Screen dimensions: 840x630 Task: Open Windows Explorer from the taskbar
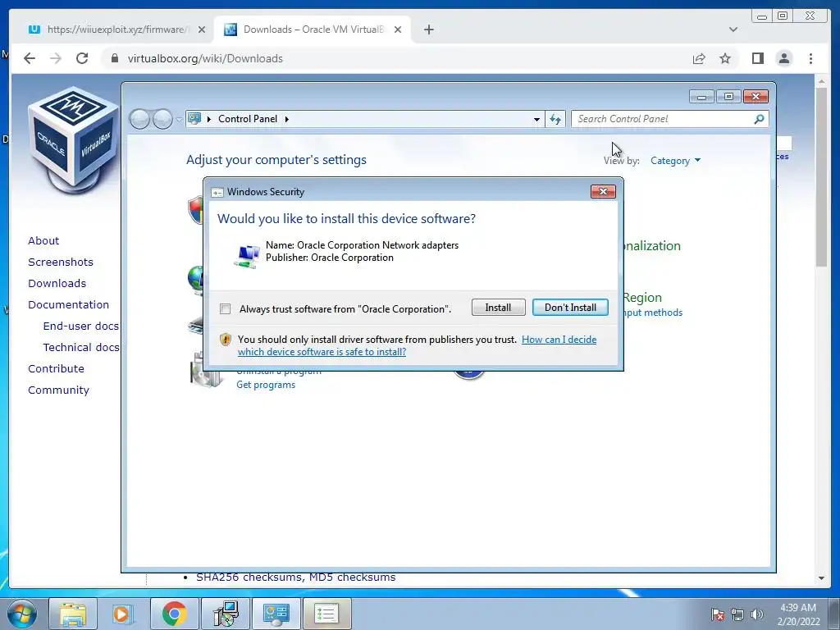coord(72,614)
